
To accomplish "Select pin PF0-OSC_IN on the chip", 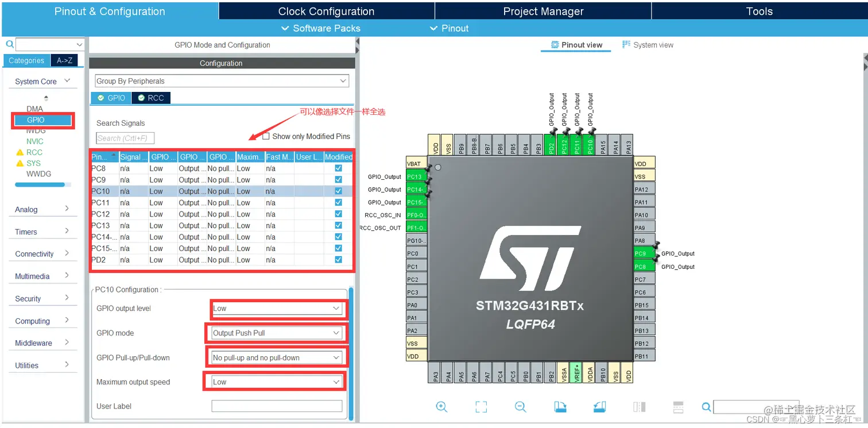I will point(416,215).
